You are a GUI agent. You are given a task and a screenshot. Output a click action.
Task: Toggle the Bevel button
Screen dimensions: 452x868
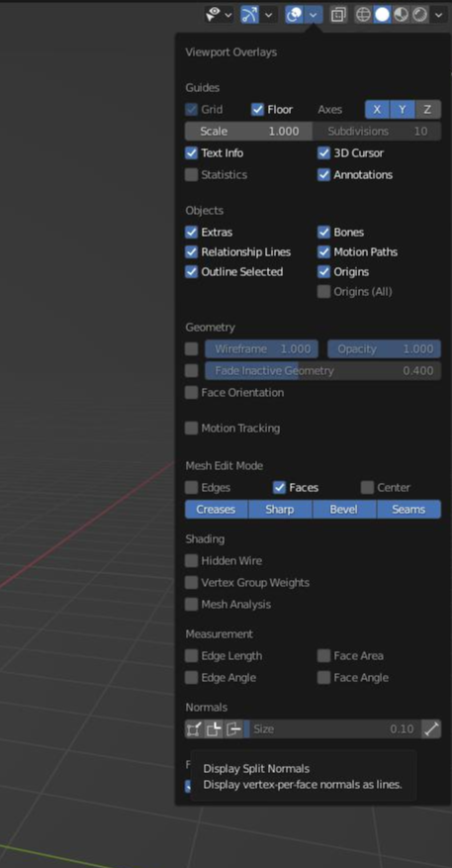(x=344, y=510)
